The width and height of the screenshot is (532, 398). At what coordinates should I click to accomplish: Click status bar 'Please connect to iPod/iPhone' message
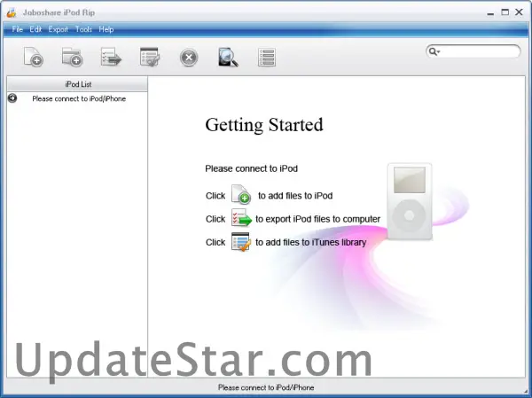tap(266, 387)
